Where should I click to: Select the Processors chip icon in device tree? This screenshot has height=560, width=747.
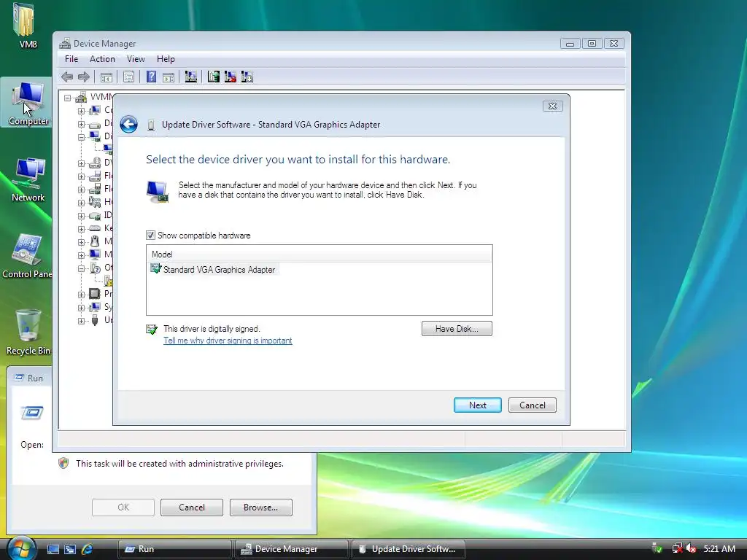click(x=95, y=293)
